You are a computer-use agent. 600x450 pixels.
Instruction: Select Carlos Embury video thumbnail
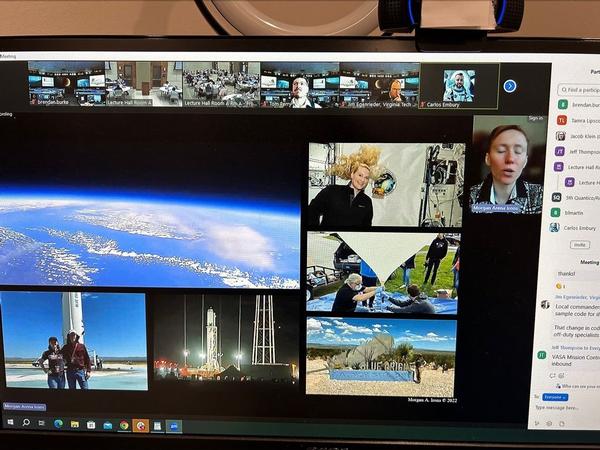pos(459,86)
